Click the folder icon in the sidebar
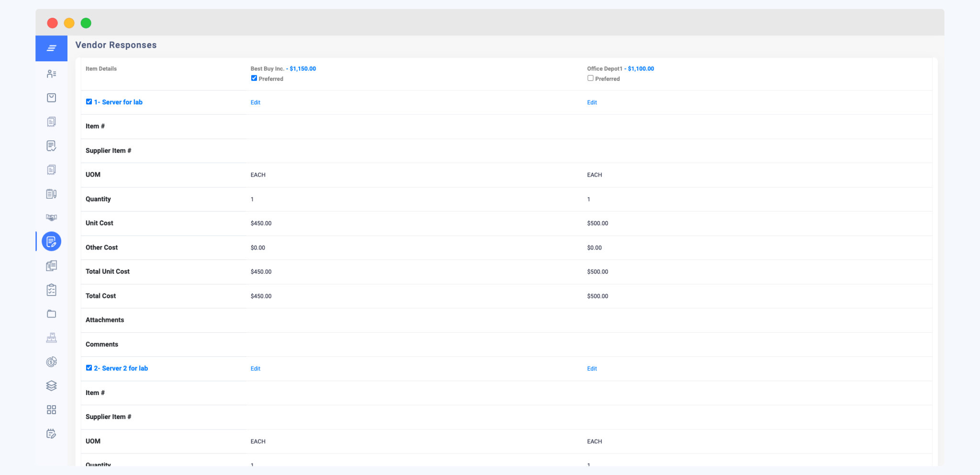This screenshot has height=475, width=980. 51,314
